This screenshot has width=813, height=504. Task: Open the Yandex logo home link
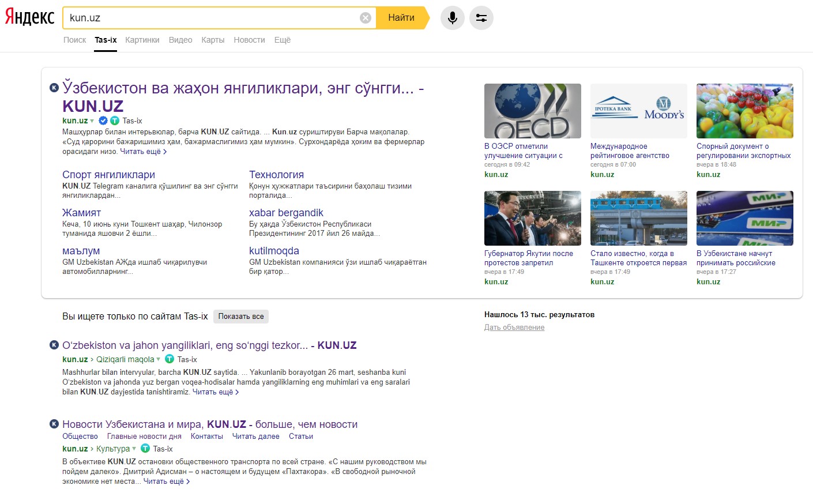(x=29, y=17)
